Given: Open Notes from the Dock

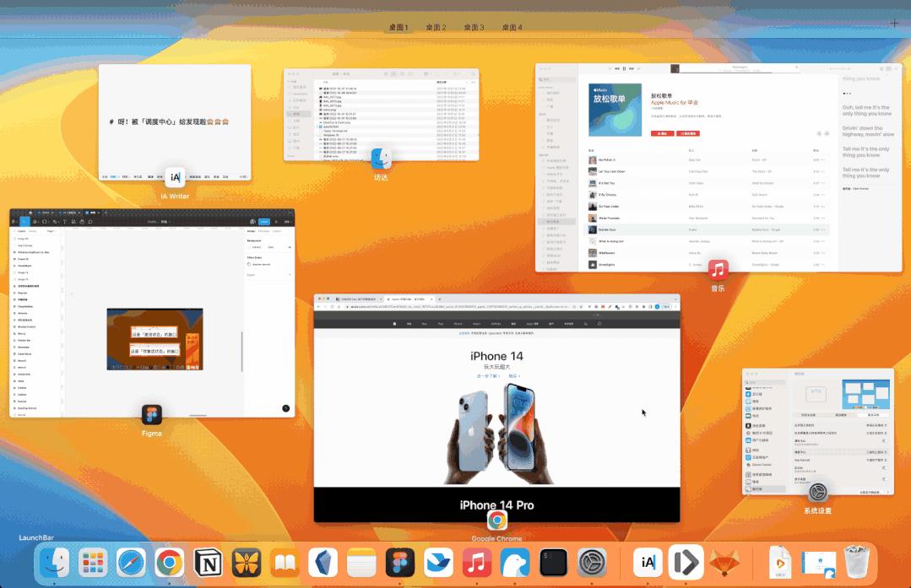Looking at the screenshot, I should [361, 563].
